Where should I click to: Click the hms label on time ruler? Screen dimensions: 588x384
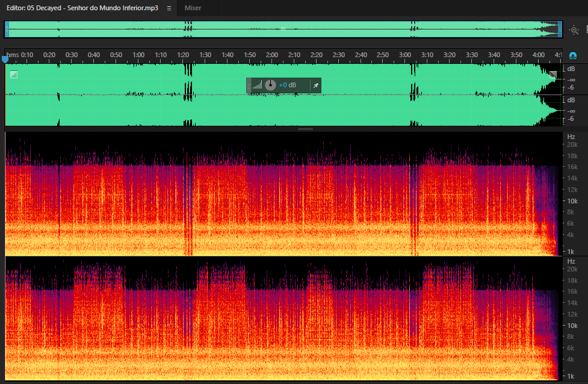(13, 55)
